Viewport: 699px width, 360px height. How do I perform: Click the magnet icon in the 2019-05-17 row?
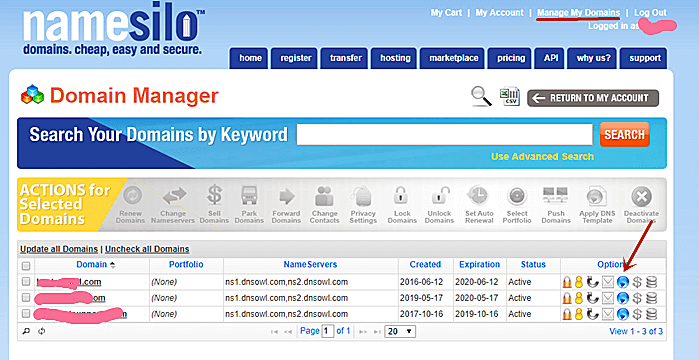click(x=592, y=298)
